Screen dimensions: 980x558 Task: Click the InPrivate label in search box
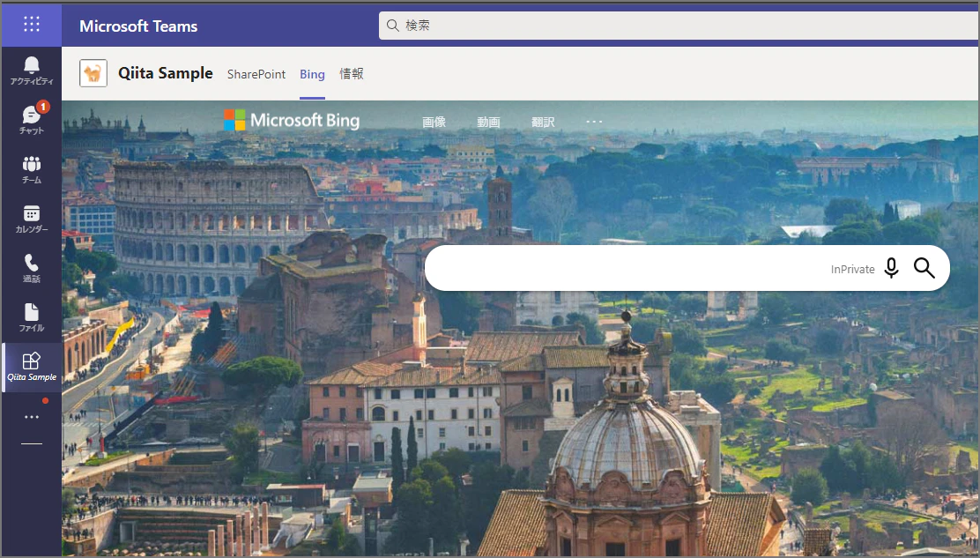pos(852,270)
